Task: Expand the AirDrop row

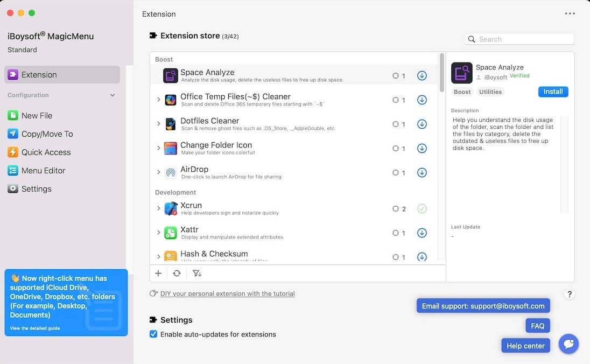Action: [158, 172]
